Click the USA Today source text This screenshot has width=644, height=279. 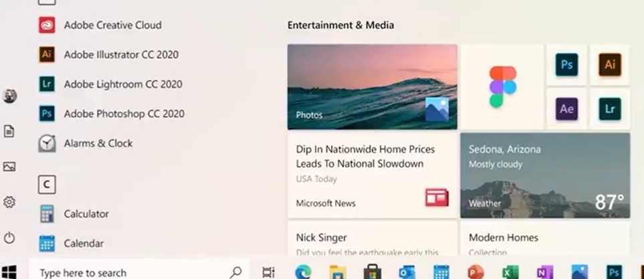tap(316, 179)
